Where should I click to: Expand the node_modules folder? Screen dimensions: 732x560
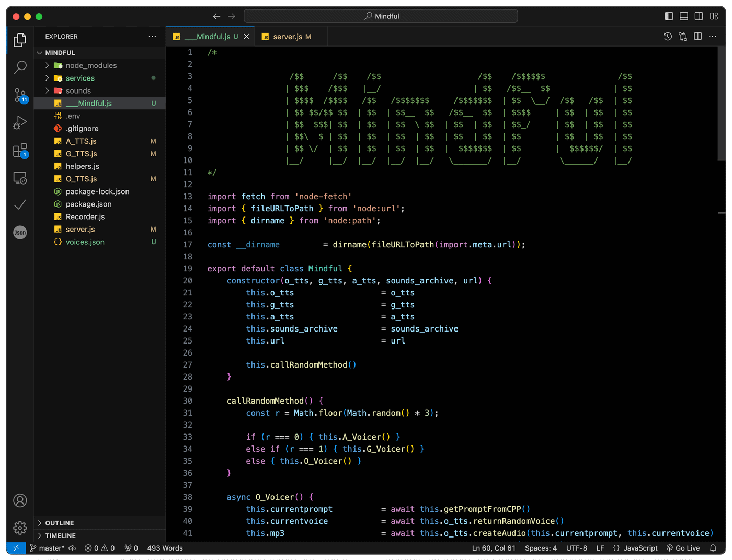tap(91, 65)
